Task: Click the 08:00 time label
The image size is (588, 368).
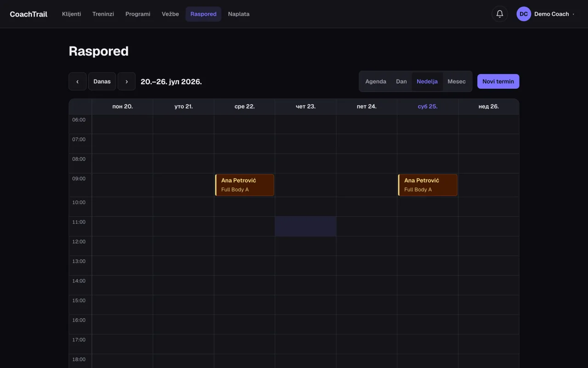Action: coord(79,159)
